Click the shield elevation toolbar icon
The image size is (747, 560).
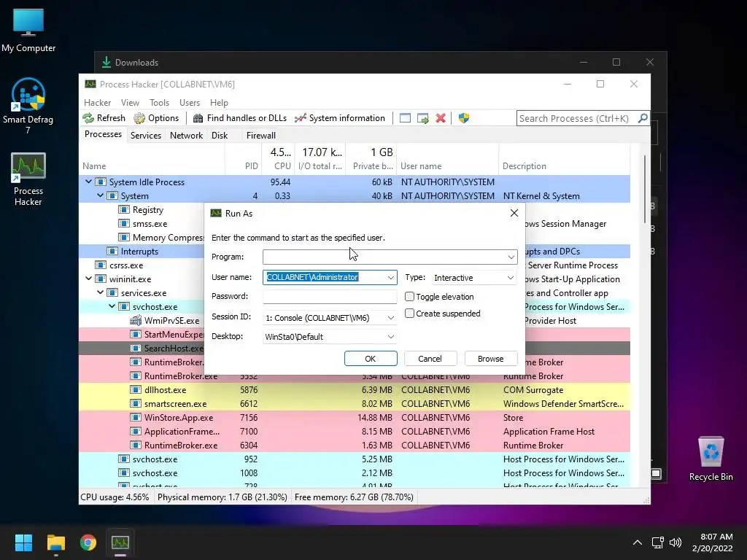point(463,118)
